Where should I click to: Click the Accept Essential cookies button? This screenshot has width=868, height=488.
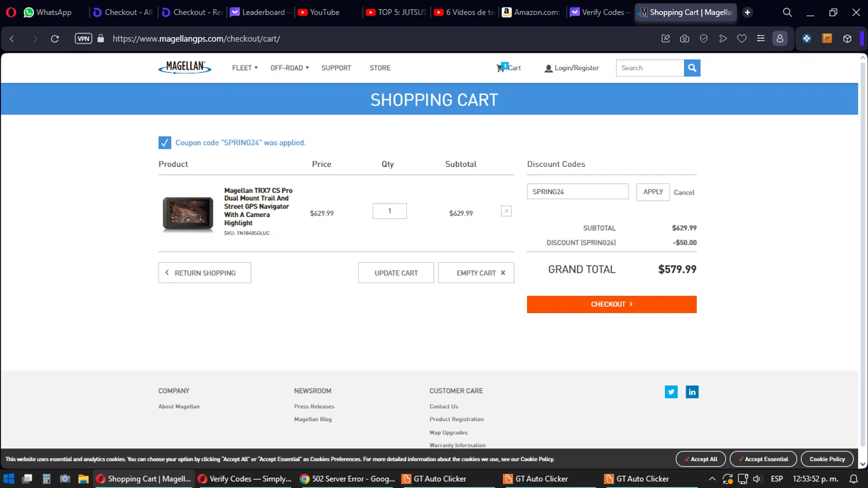click(763, 459)
